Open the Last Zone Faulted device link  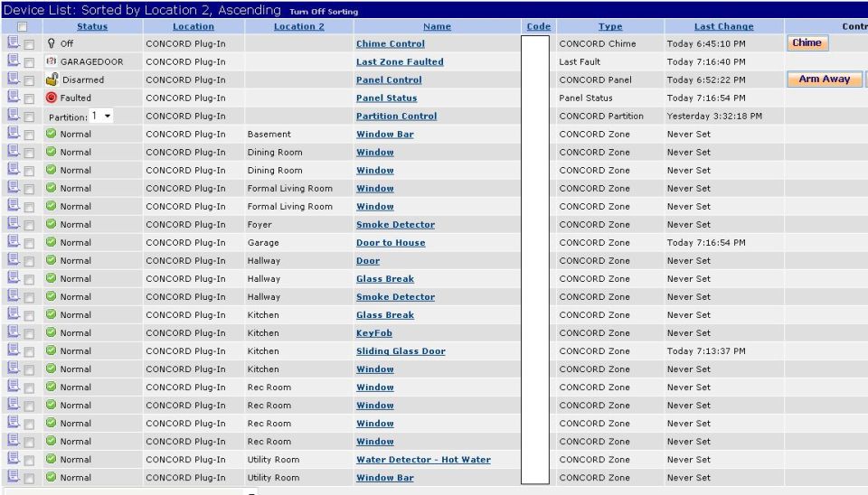(400, 61)
